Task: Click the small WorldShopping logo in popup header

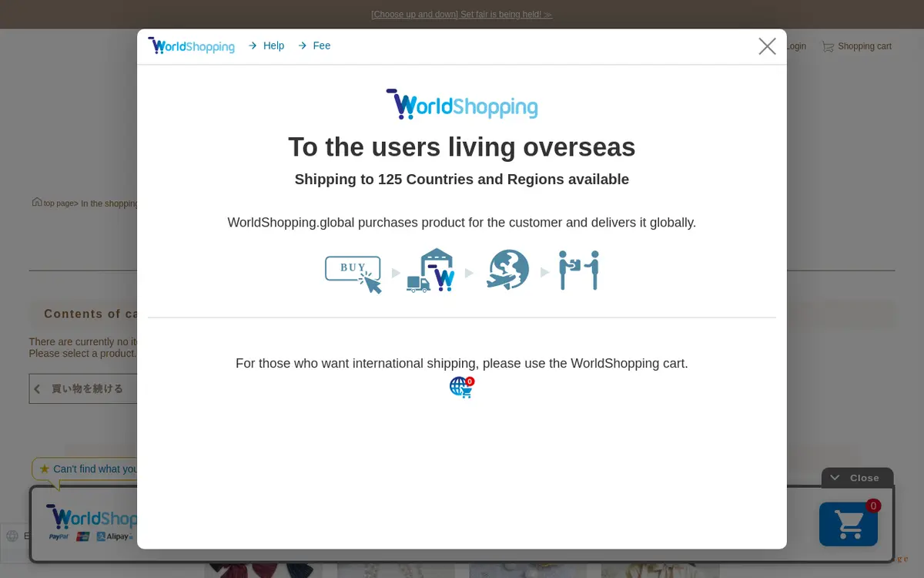Action: 191,45
